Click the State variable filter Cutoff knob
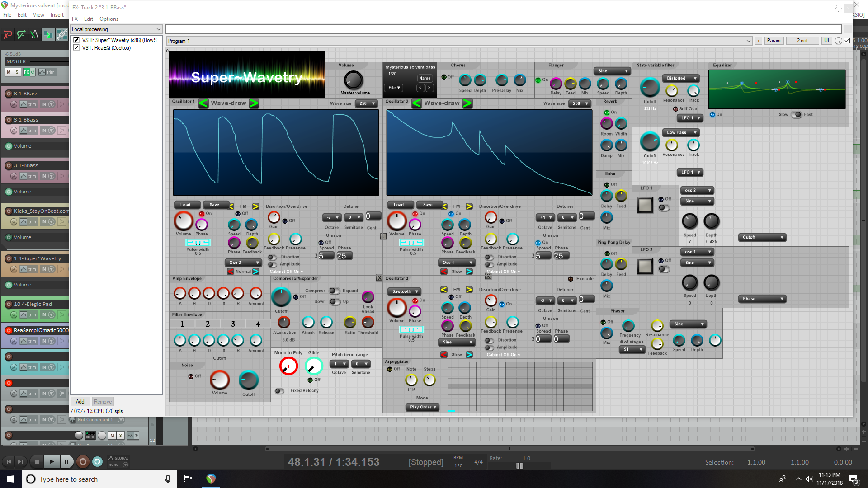Screen dimensions: 868x488 (650, 87)
